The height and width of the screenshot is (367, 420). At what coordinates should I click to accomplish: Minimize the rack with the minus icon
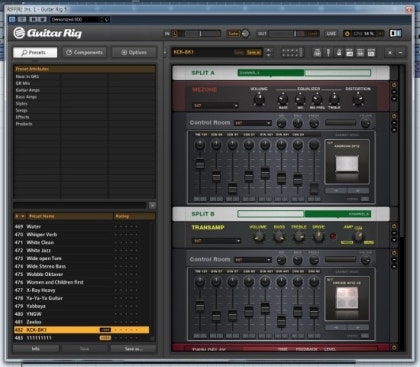coord(400,52)
